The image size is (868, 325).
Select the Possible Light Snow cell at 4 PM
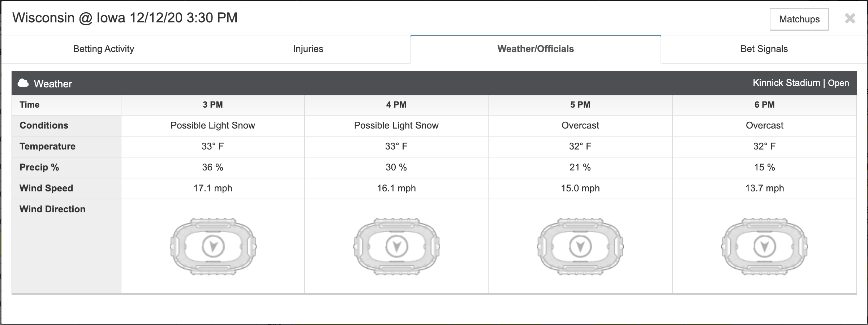tap(396, 125)
